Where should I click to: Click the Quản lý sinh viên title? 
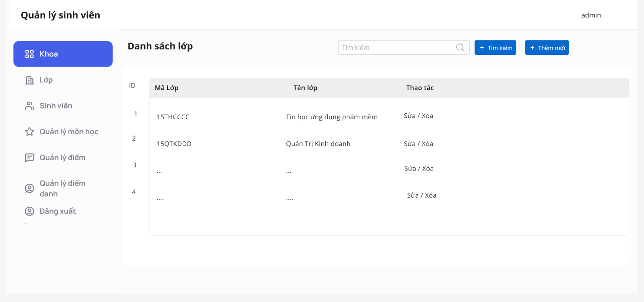click(61, 15)
